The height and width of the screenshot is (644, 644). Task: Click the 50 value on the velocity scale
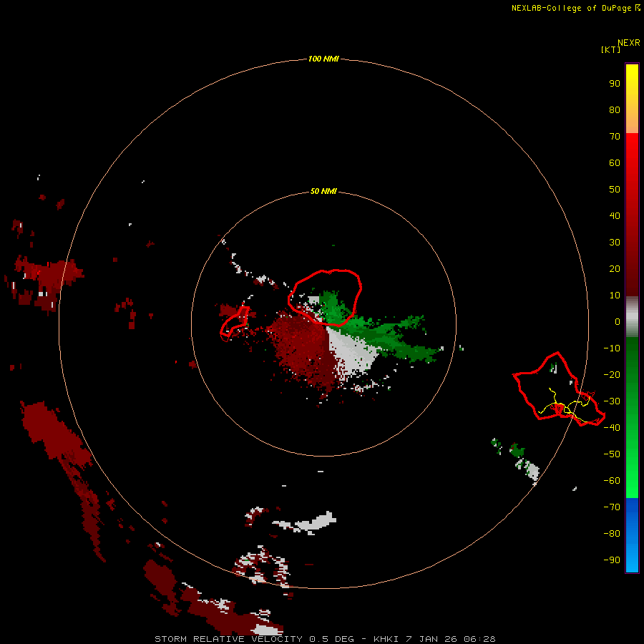(x=615, y=190)
